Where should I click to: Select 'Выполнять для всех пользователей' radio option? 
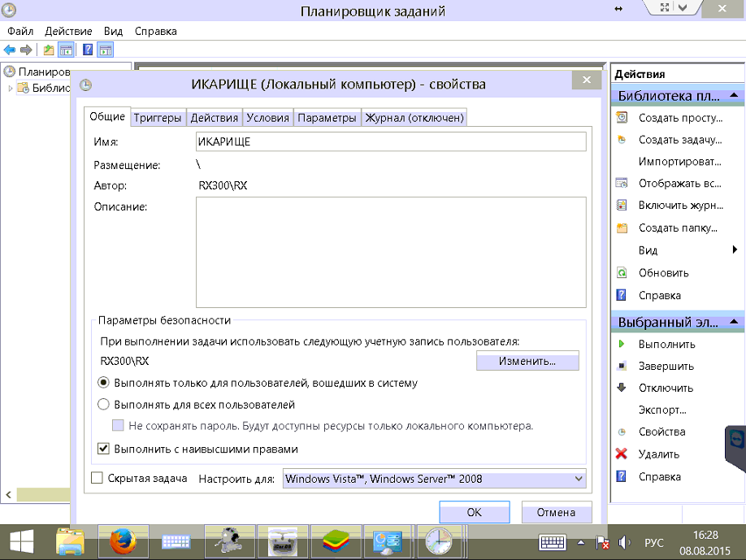pos(103,404)
